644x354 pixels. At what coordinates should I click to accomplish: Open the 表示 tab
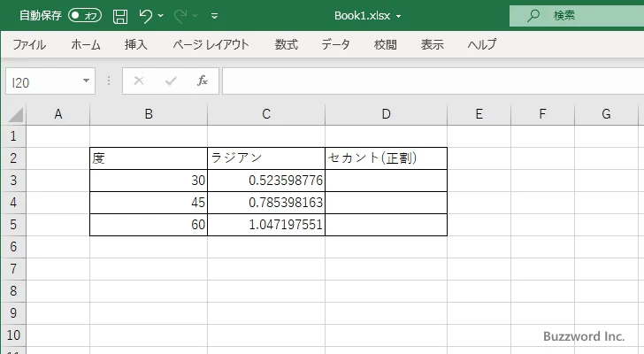(x=432, y=44)
